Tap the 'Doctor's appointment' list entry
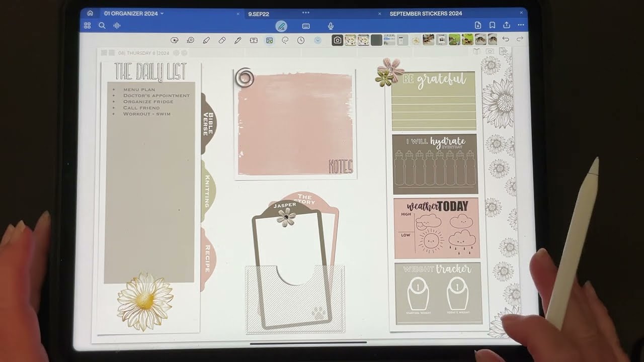The image size is (644, 362). click(156, 96)
